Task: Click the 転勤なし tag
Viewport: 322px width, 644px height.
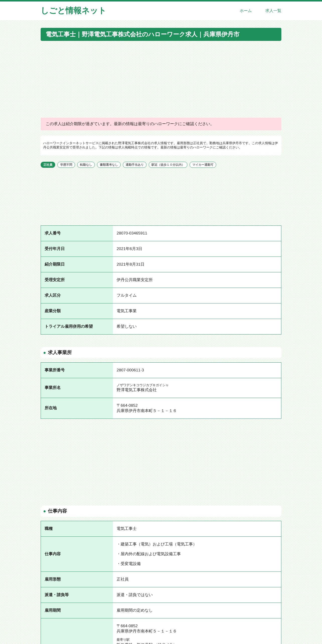Action: point(86,165)
